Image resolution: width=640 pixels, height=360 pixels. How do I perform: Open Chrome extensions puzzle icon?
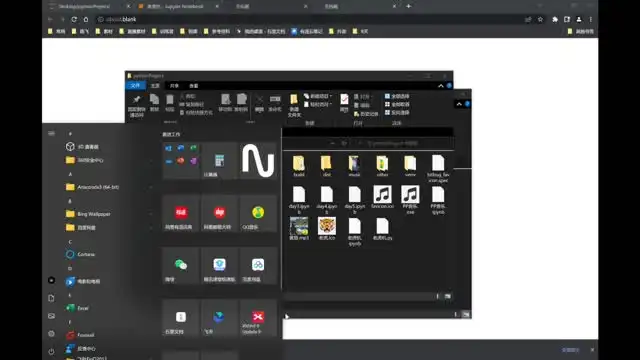coord(555,19)
